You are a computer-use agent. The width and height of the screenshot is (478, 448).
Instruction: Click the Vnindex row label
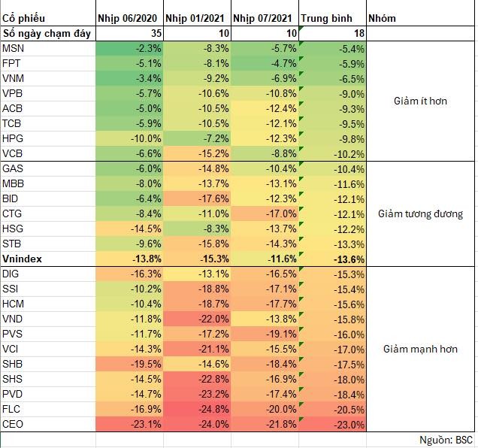coord(48,259)
